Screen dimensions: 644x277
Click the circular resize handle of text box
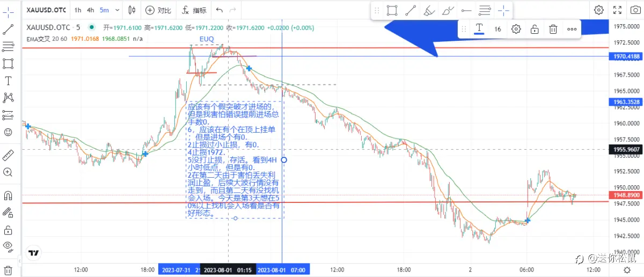(x=284, y=159)
